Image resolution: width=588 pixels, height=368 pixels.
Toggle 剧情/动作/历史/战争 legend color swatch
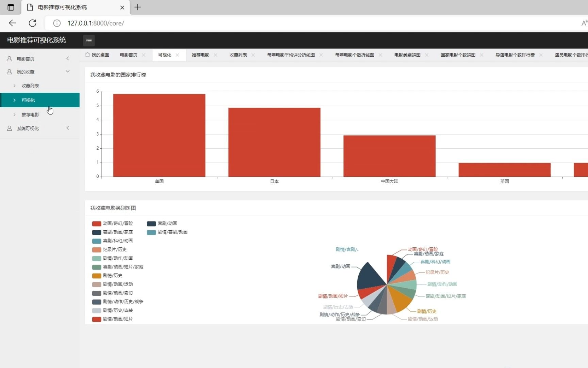(97, 302)
